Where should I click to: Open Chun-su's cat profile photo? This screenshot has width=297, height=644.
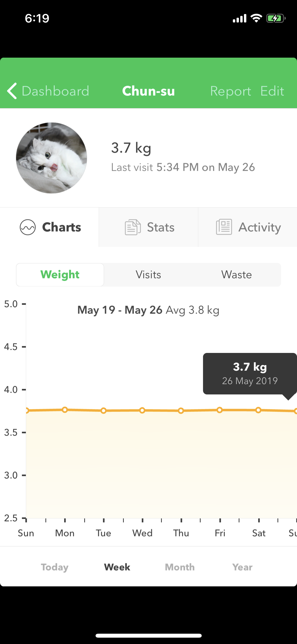[x=51, y=158]
